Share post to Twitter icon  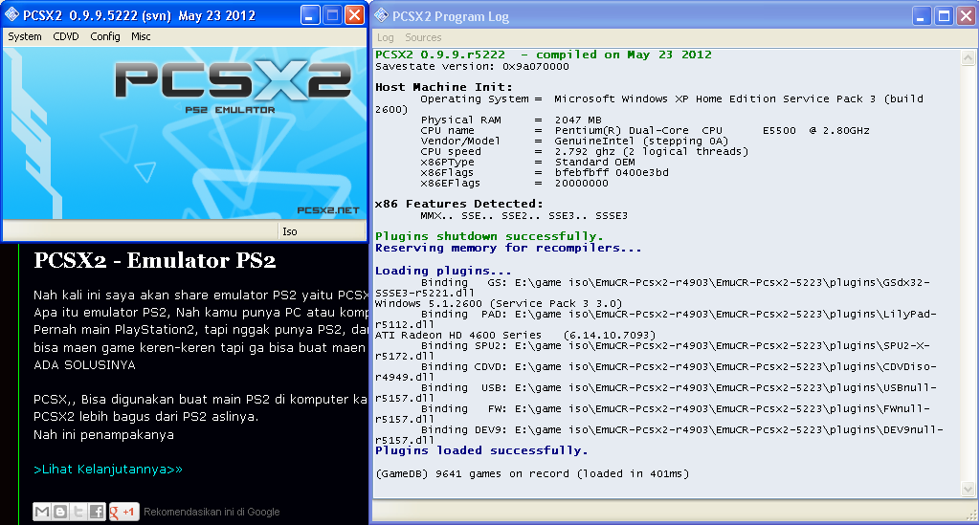(x=78, y=512)
